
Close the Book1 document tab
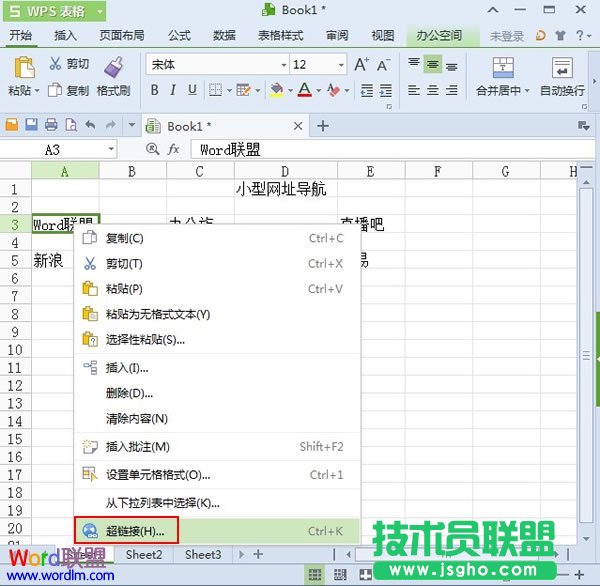298,126
